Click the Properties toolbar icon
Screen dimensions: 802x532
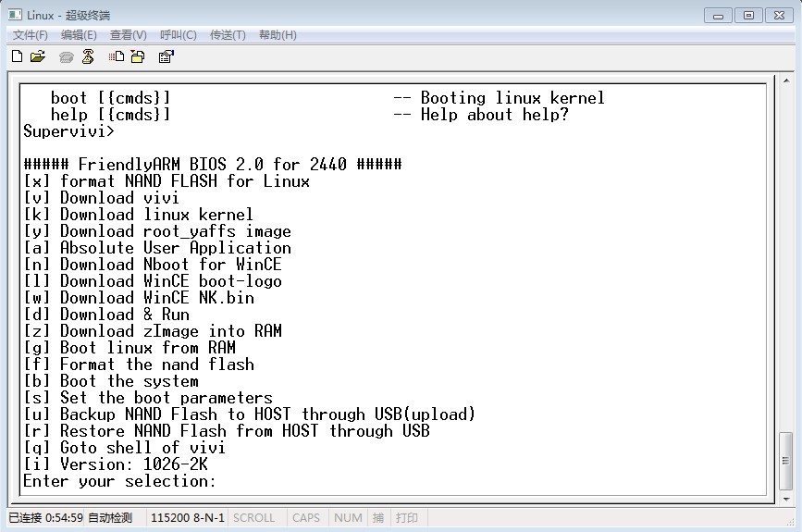pyautogui.click(x=166, y=56)
